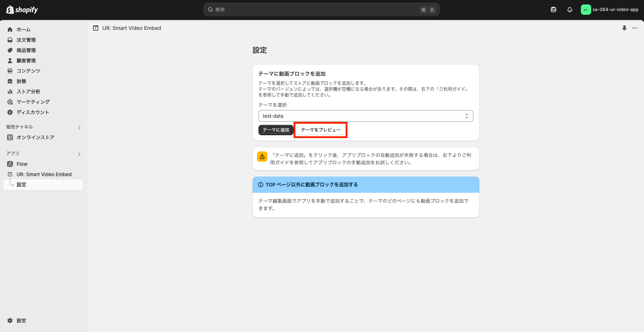Open the three-dot more actions menu
Screen dimensions: 644x332
(x=635, y=28)
